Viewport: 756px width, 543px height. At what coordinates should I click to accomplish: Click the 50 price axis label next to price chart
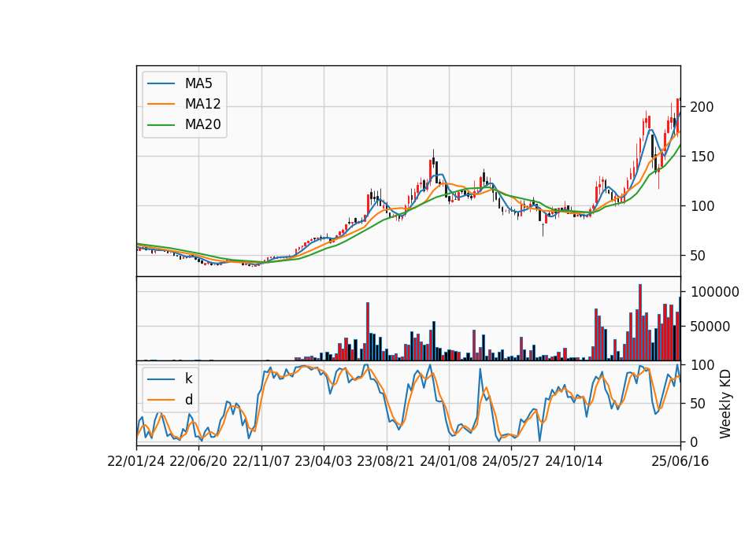point(699,256)
